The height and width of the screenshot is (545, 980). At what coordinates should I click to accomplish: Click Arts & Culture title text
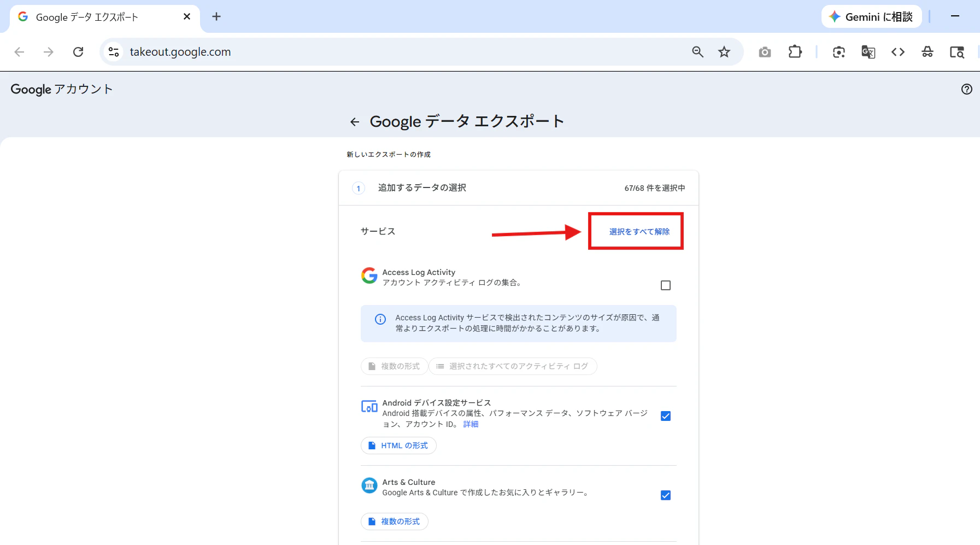click(409, 482)
